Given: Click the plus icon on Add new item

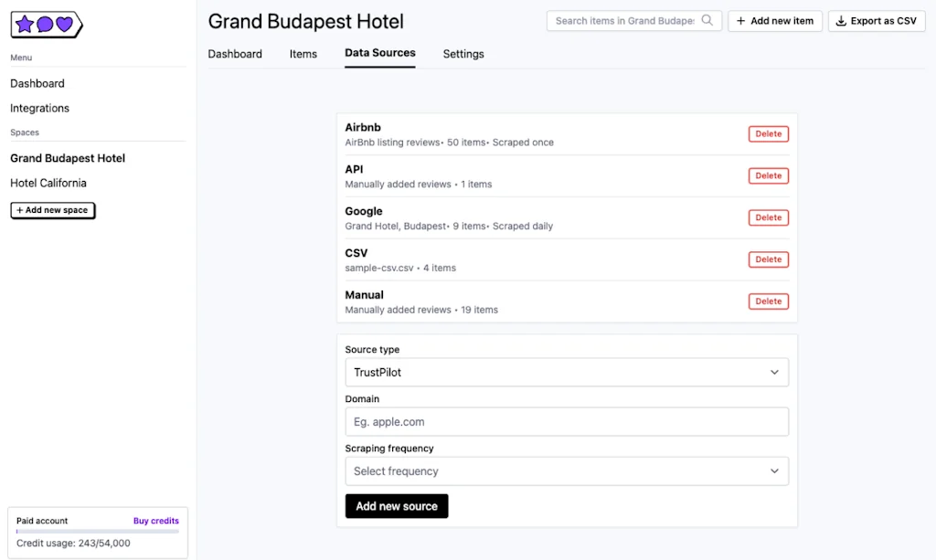Looking at the screenshot, I should click(x=740, y=21).
